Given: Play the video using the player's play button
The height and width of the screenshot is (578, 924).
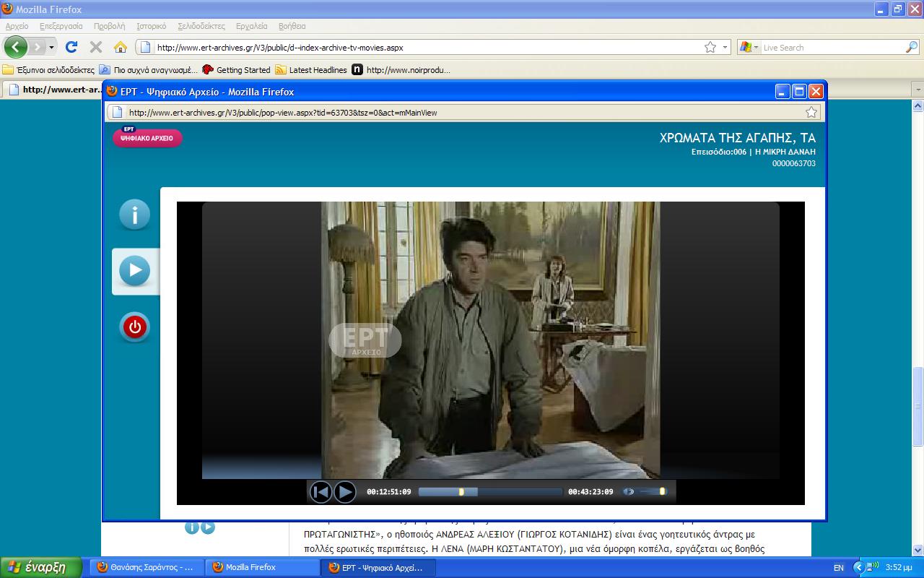Looking at the screenshot, I should pos(345,492).
